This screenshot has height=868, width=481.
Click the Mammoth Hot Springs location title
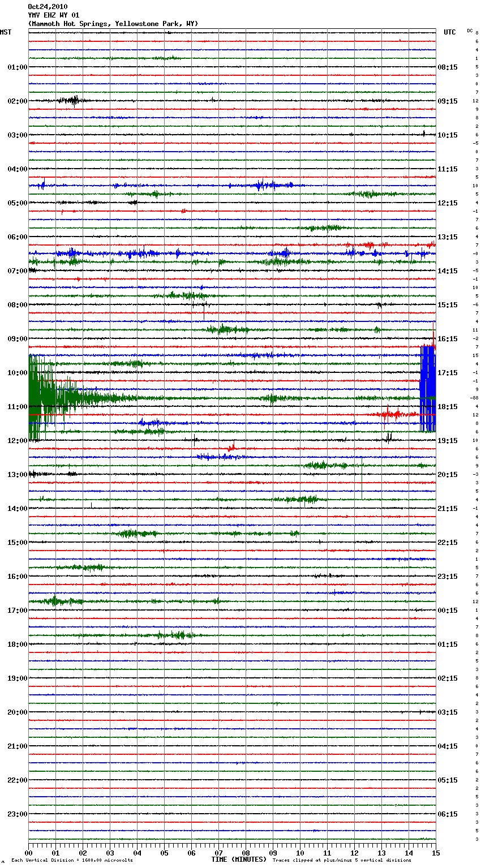(113, 24)
